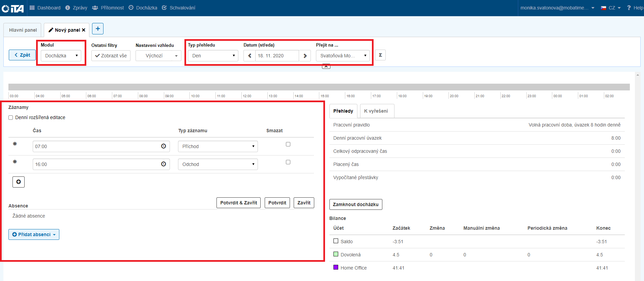Go to next date with right arrow

[x=305, y=56]
